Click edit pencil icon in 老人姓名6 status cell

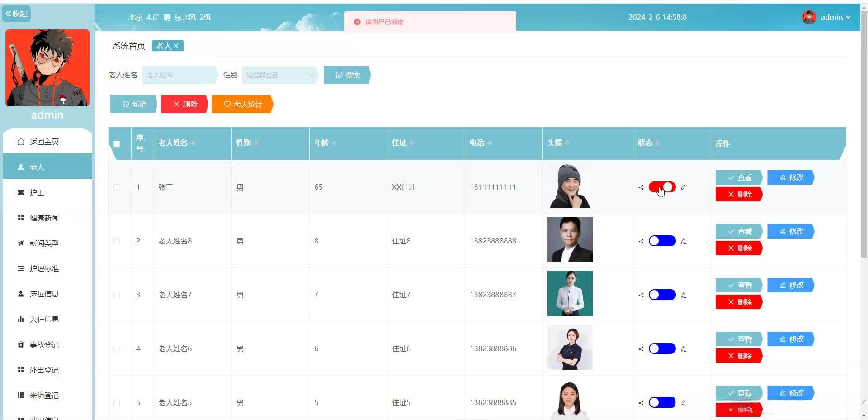[x=684, y=349]
